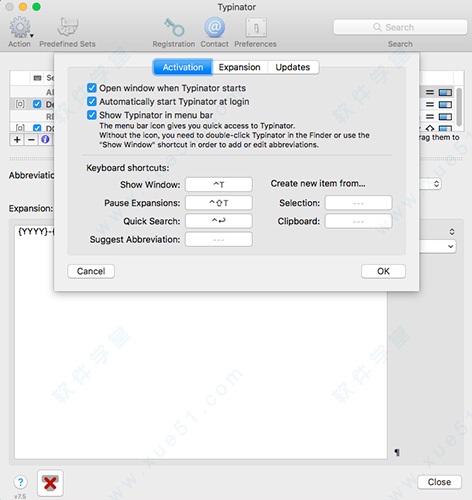Click the Close button of main window
This screenshot has height=500, width=472.
click(439, 482)
